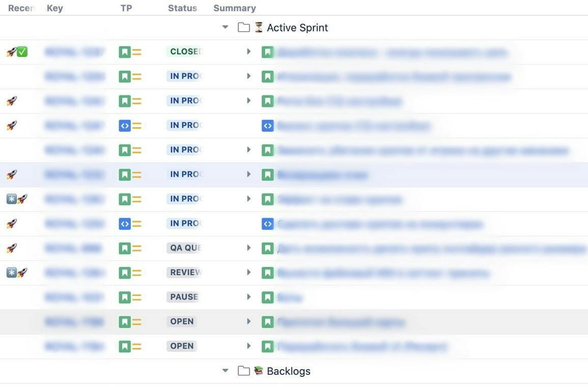Viewport: 588px width, 387px height.
Task: Click the story type icon in PAUSE row's TP column
Action: (x=125, y=297)
